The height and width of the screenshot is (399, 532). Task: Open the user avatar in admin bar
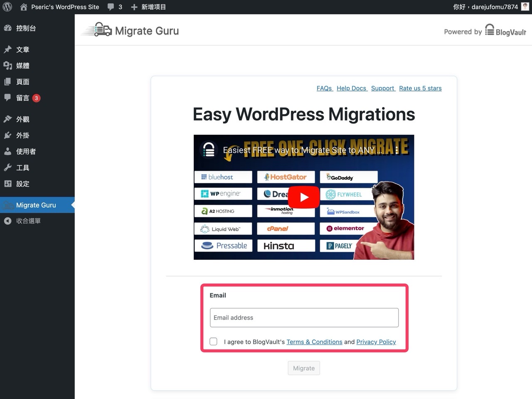525,7
